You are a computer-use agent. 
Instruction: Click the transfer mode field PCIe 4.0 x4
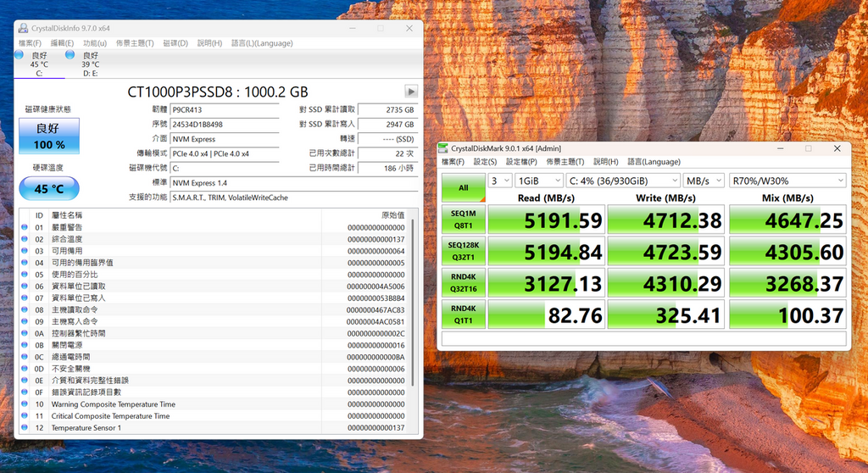(224, 153)
